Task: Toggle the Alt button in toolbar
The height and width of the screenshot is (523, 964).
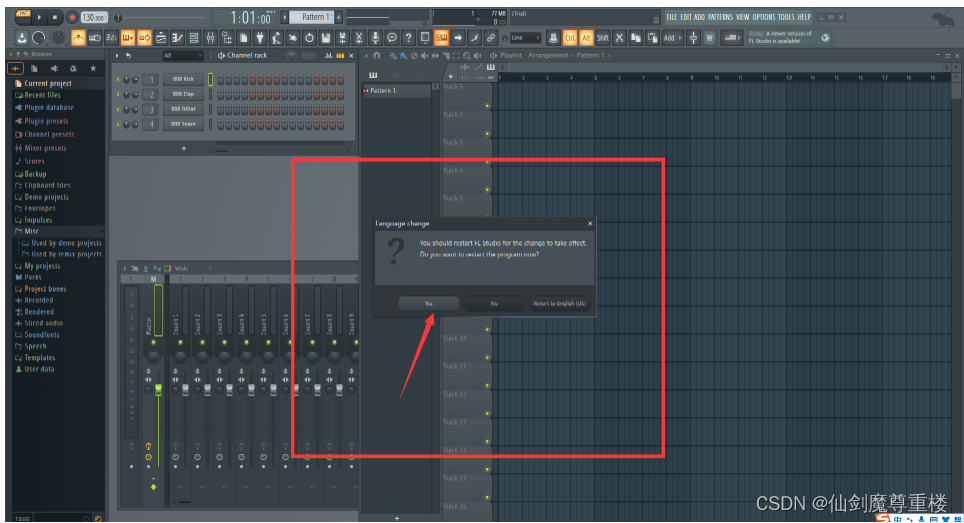Action: tap(587, 37)
